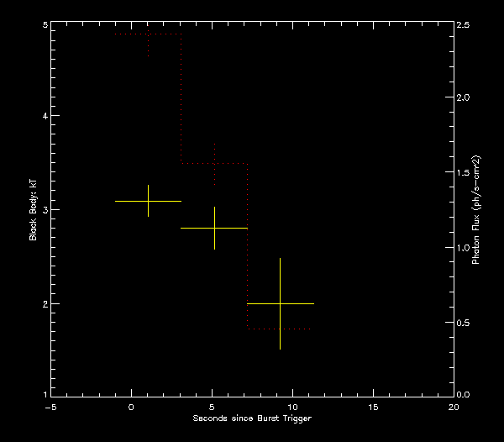Click the left axis tick label 3
504x442 pixels.
click(x=45, y=210)
